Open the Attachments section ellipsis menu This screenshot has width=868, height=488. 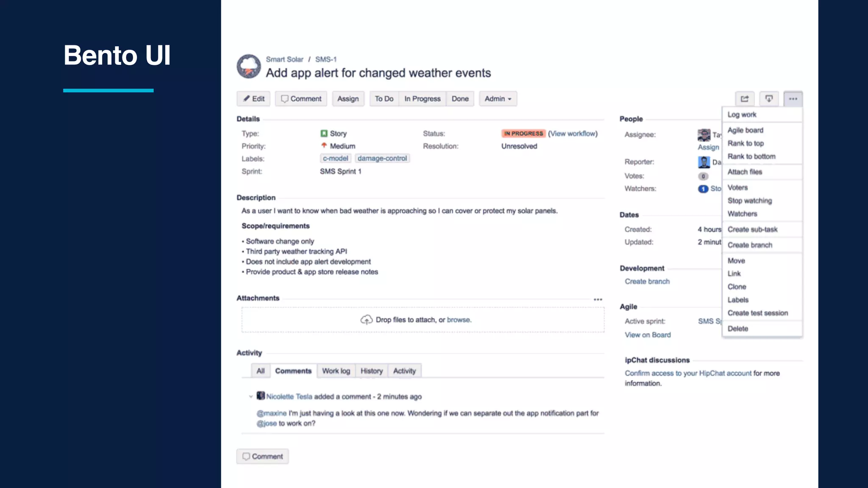pos(598,299)
